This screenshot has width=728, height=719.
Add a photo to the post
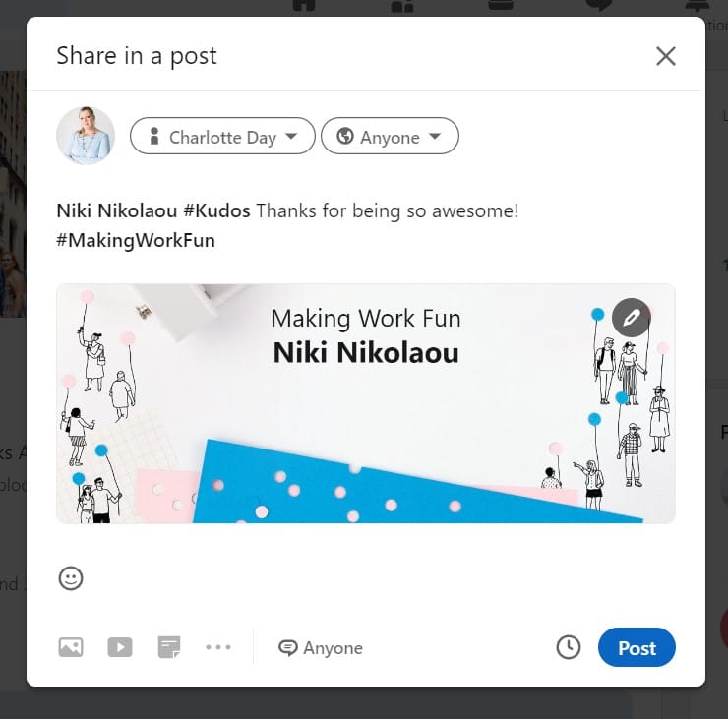click(x=71, y=647)
